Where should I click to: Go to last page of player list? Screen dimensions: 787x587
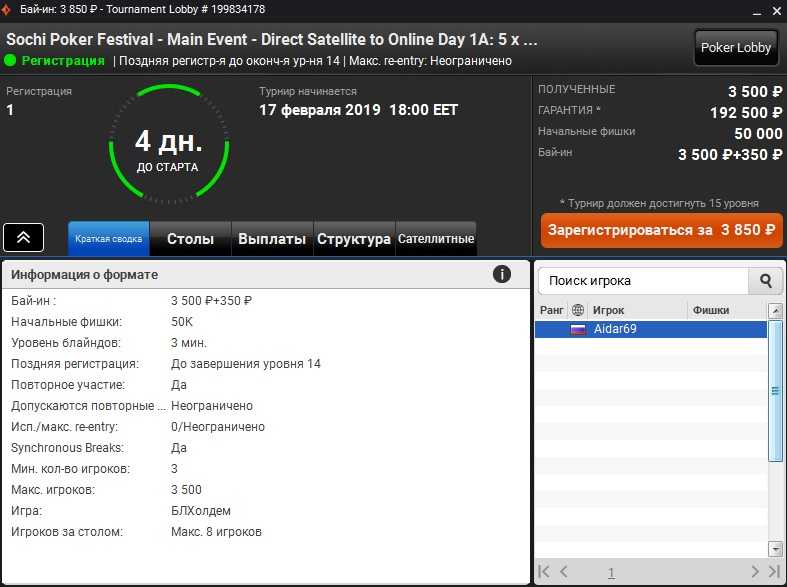click(773, 571)
